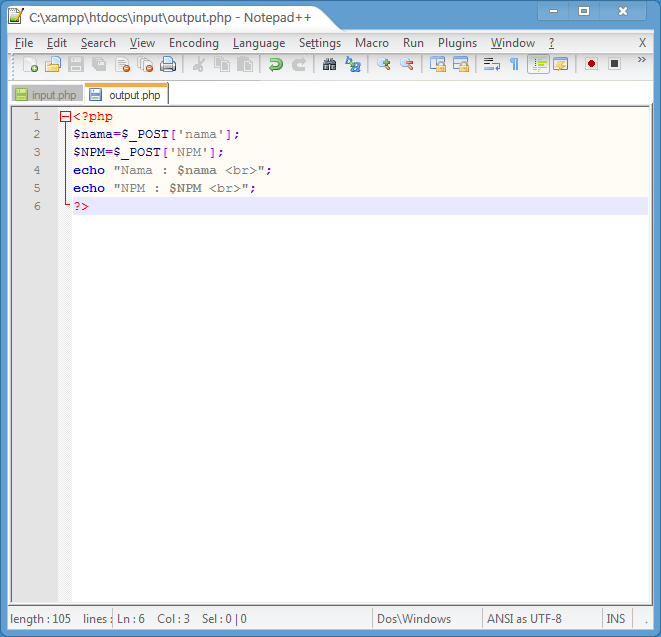Click the echo "NPM : $NPM" line
This screenshot has width=661, height=637.
pyautogui.click(x=164, y=188)
